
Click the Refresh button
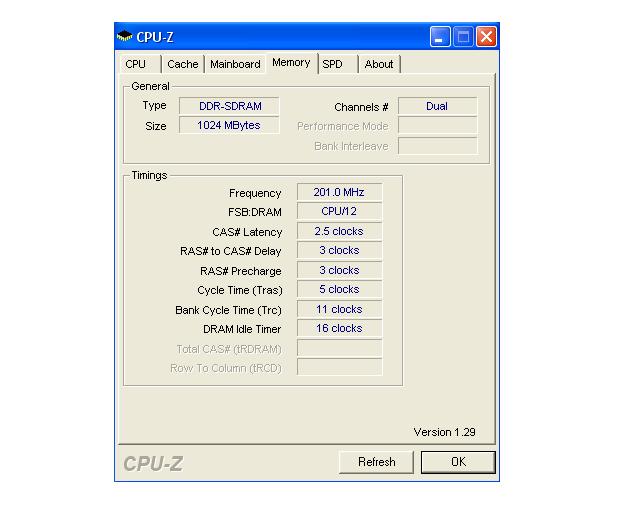point(376,462)
